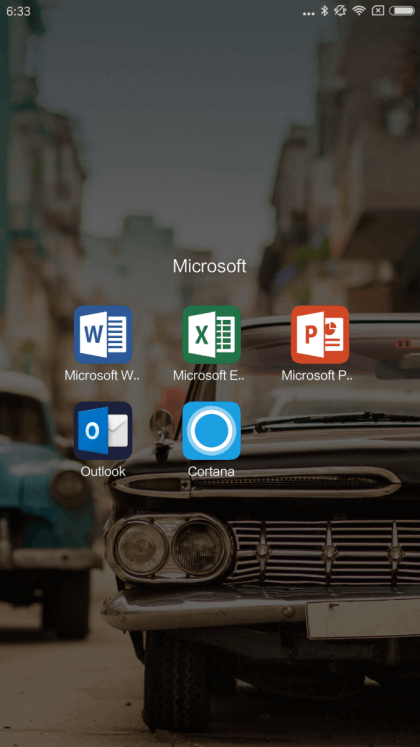Screen dimensions: 420x747
Task: Open the Microsoft Word app icon
Action: [x=103, y=334]
